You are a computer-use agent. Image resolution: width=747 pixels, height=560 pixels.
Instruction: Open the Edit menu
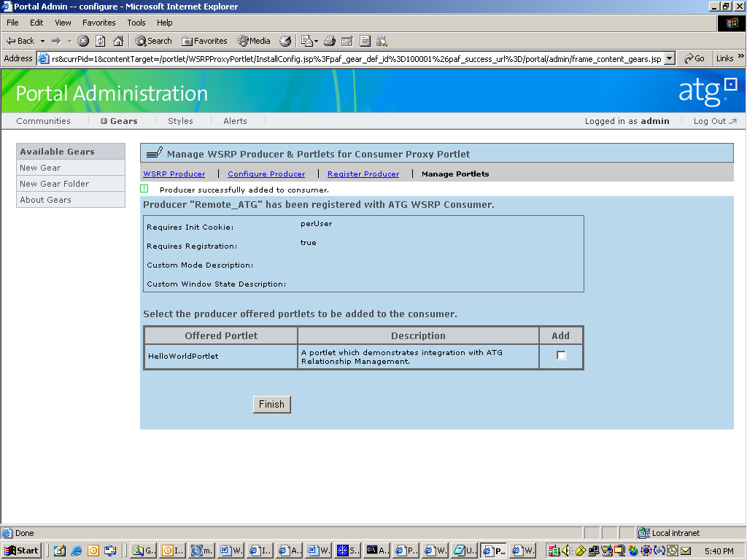[36, 23]
